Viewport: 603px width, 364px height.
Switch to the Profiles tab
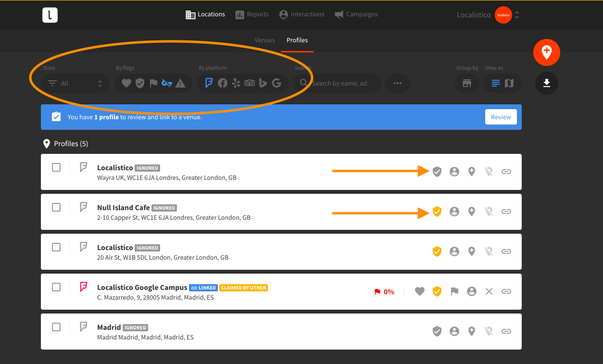297,40
